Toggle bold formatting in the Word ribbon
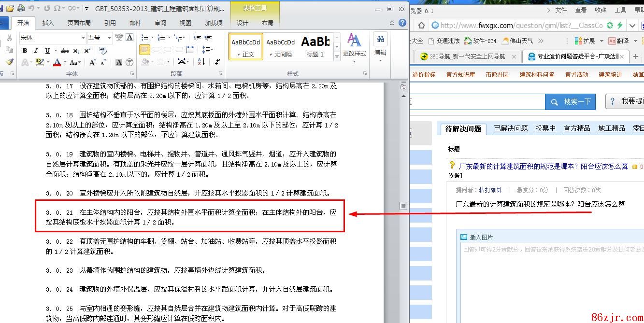This screenshot has height=323, width=644. coord(25,51)
